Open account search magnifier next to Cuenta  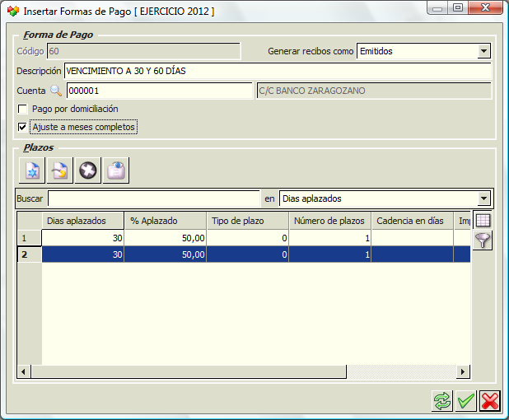tap(56, 91)
